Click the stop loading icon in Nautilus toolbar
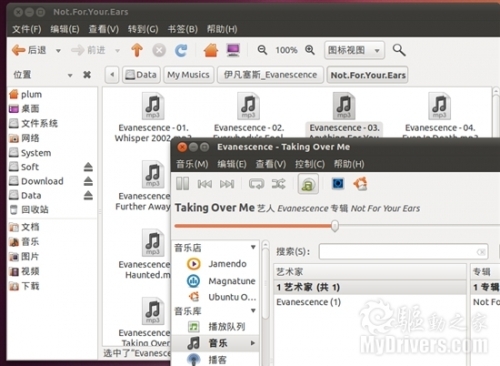This screenshot has width=500, height=366. point(159,51)
